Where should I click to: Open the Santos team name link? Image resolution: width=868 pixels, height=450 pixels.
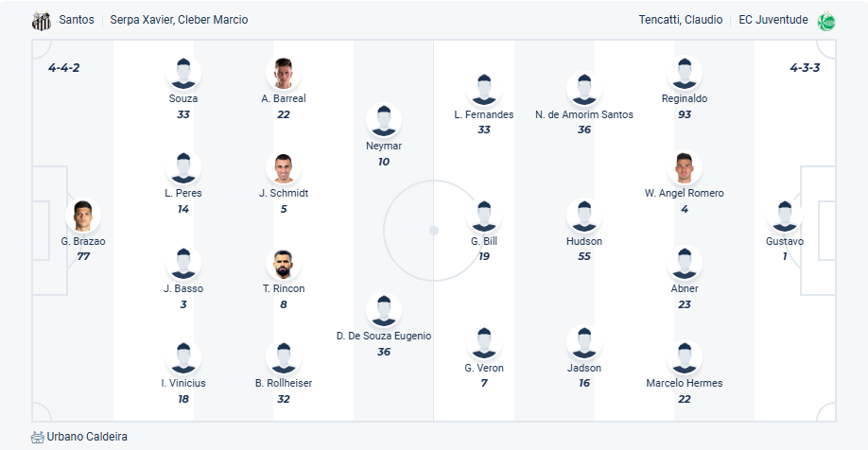pos(76,20)
